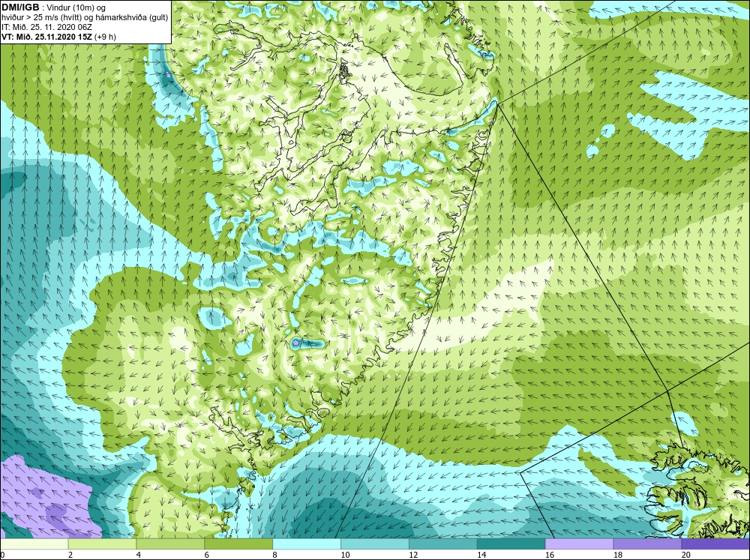
Task: Click the 18–20 m/s medium purple legend swatch
Action: (647, 544)
